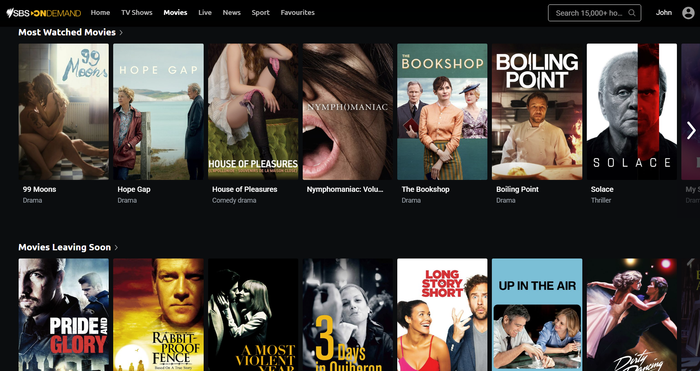The image size is (700, 371).
Task: Open the Pride and Glory poster
Action: [x=63, y=315]
